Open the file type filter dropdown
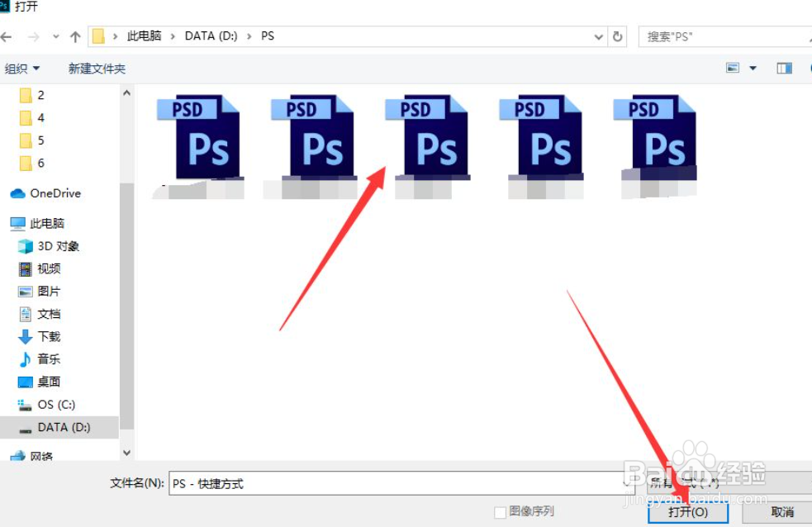812x527 pixels. [729, 483]
